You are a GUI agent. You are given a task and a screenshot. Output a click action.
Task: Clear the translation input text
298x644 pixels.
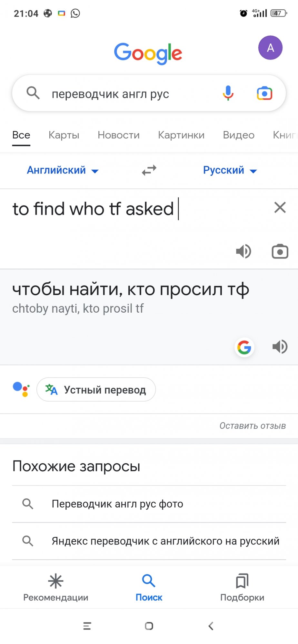tap(280, 207)
